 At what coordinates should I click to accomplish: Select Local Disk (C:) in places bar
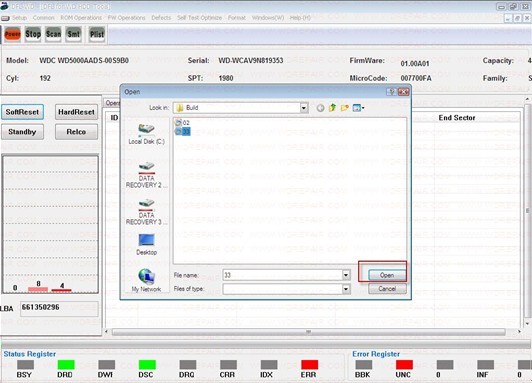(x=146, y=134)
